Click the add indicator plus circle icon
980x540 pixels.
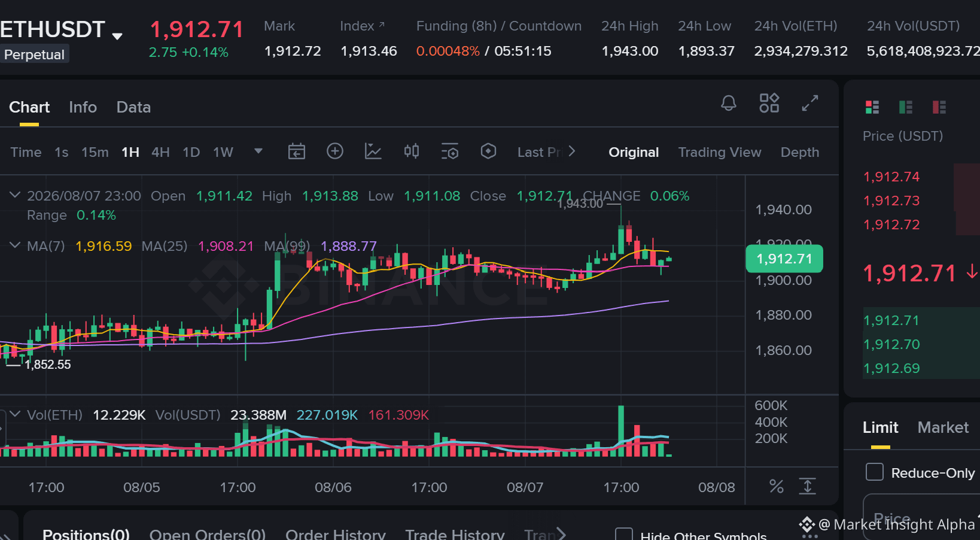(335, 151)
